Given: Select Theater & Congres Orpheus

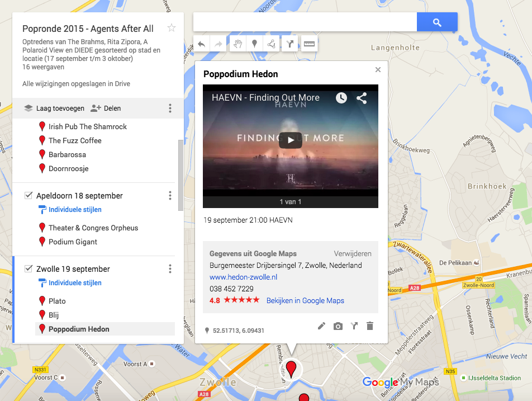Looking at the screenshot, I should pos(93,228).
